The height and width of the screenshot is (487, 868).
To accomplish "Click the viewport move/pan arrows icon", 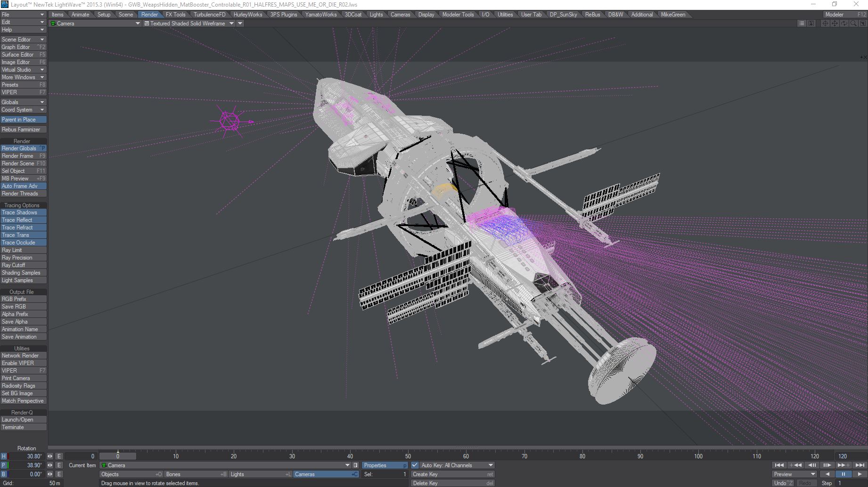I will click(835, 24).
